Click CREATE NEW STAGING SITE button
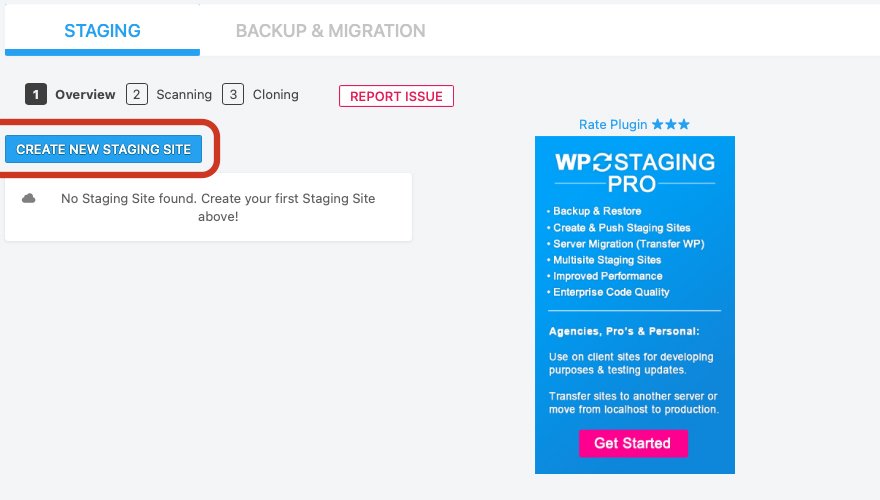880x500 pixels. coord(103,149)
